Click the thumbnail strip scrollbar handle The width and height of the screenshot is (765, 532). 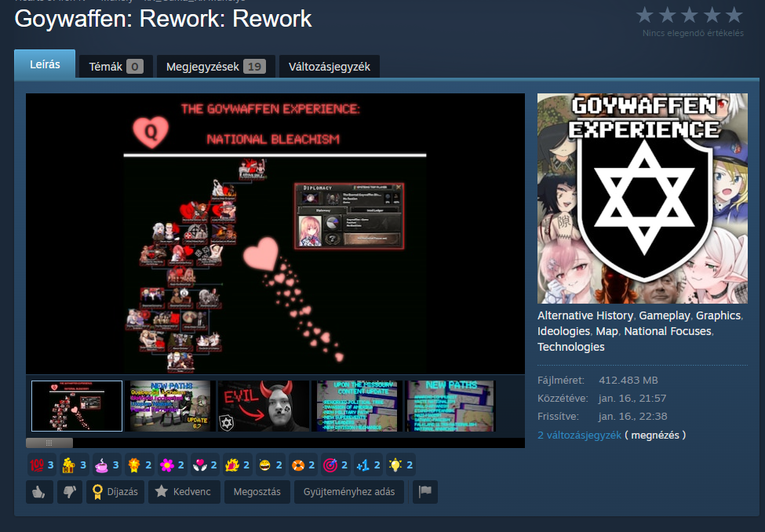(x=49, y=443)
